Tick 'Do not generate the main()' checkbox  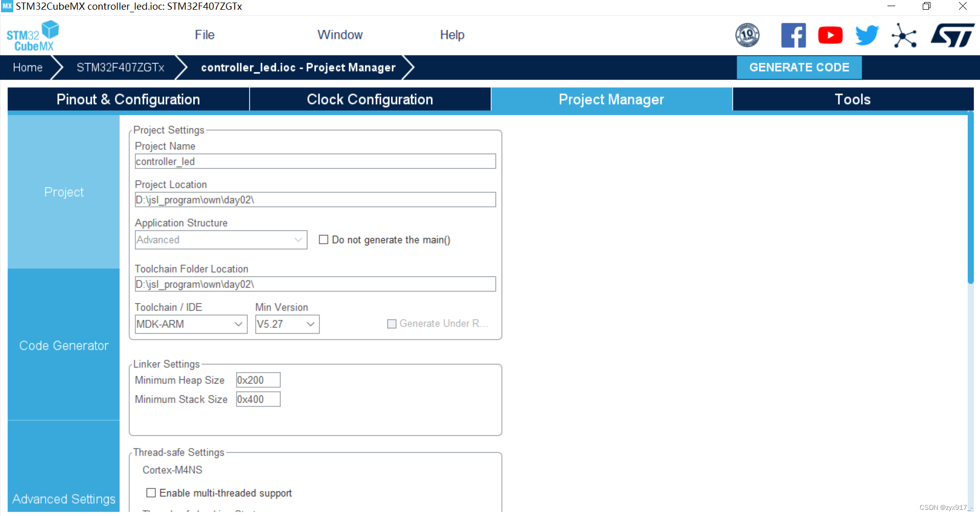[324, 239]
